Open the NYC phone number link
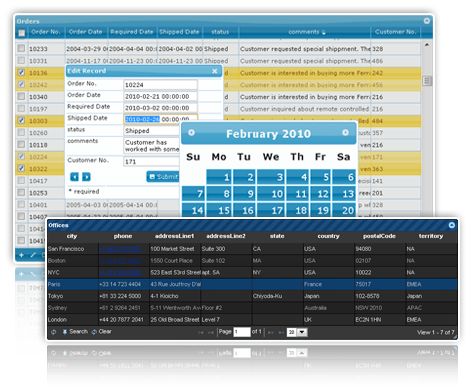This screenshot has height=390, width=470. point(120,273)
